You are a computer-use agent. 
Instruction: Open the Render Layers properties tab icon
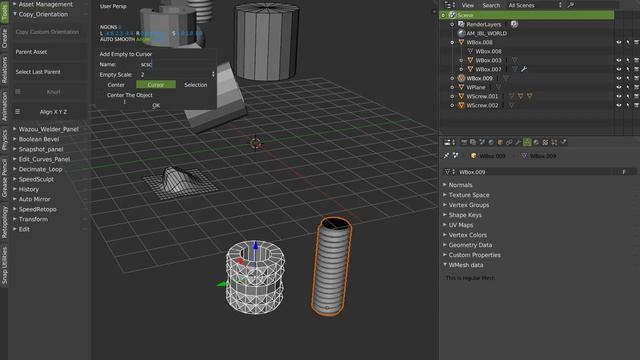click(473, 142)
